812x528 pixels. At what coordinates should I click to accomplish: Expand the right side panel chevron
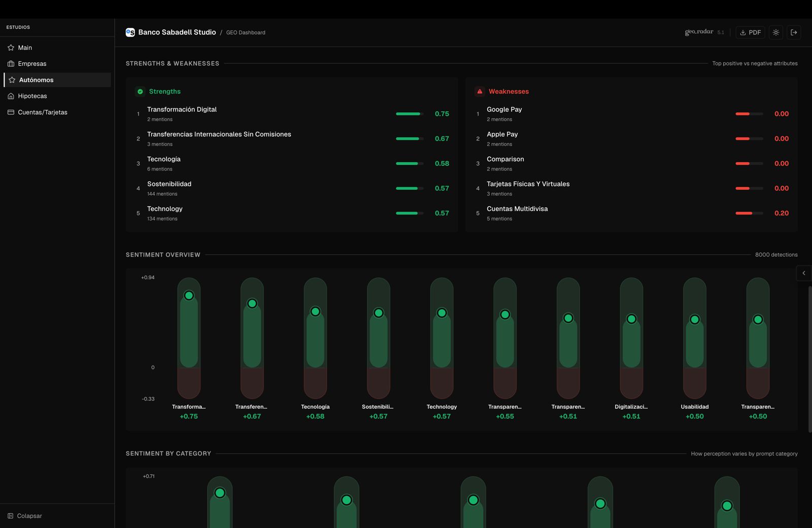[804, 273]
